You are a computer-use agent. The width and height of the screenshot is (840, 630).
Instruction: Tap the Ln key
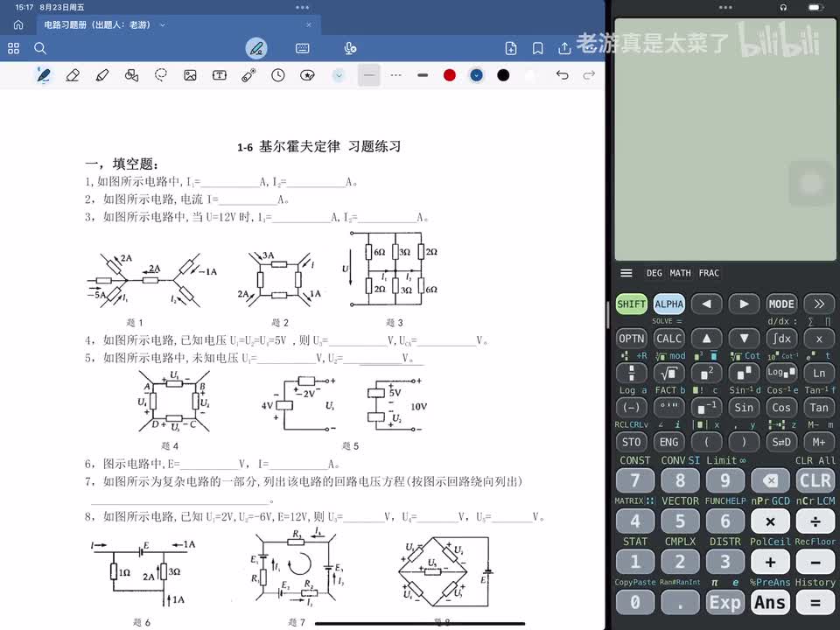click(819, 373)
